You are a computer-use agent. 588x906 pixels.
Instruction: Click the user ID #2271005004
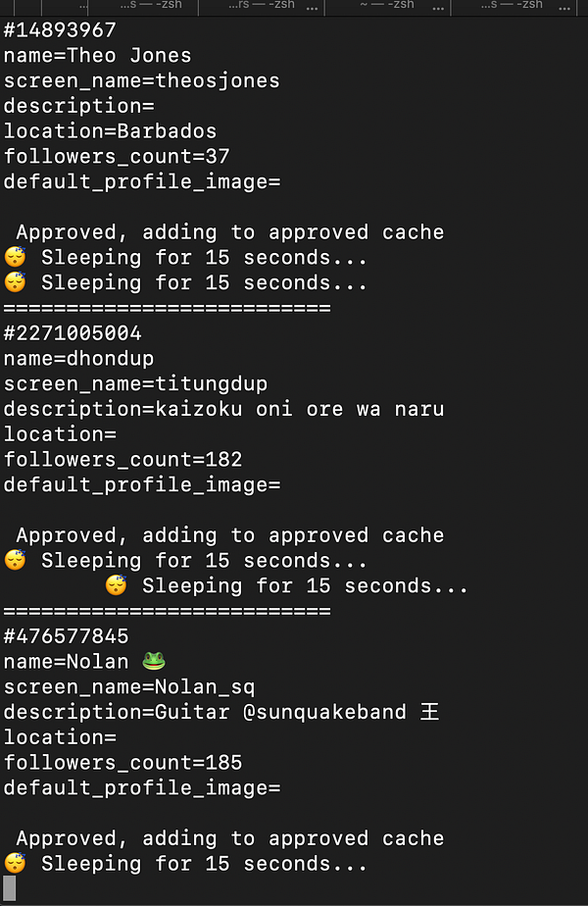pos(73,333)
